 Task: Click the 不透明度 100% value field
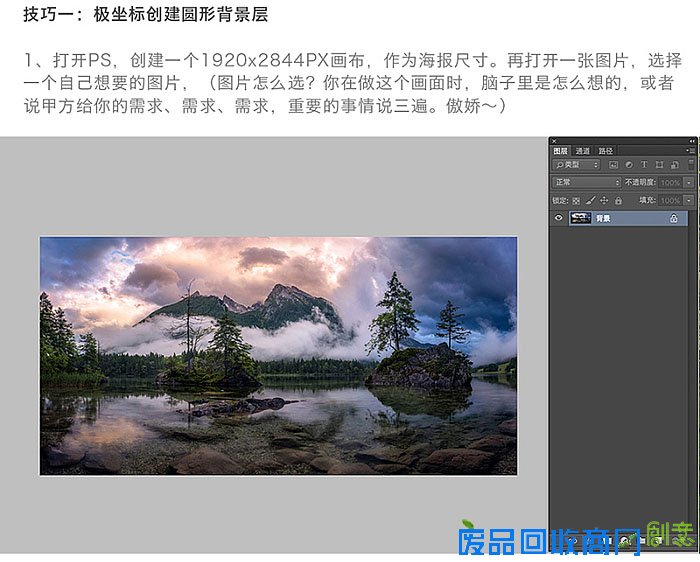point(671,183)
